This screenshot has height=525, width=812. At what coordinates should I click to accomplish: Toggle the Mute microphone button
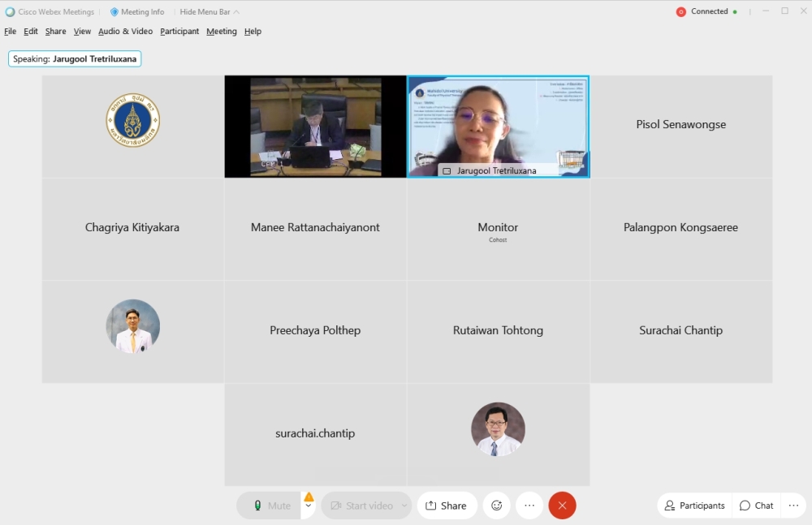click(271, 506)
